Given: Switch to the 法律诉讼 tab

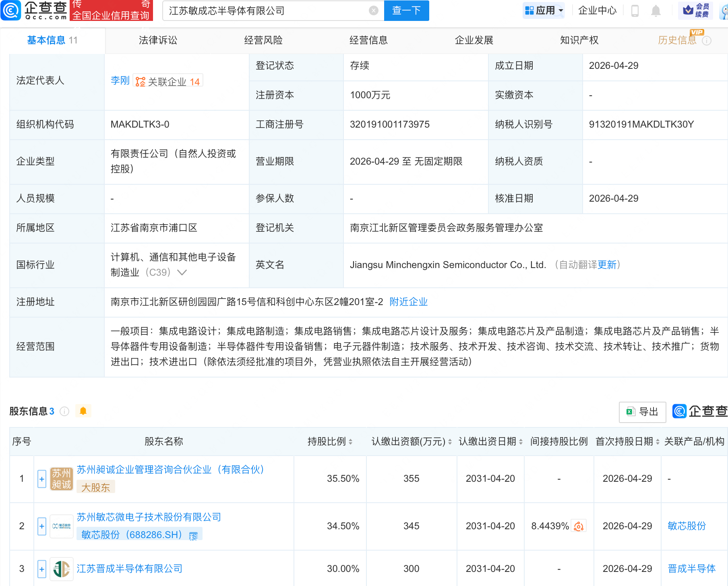Looking at the screenshot, I should click(x=158, y=40).
